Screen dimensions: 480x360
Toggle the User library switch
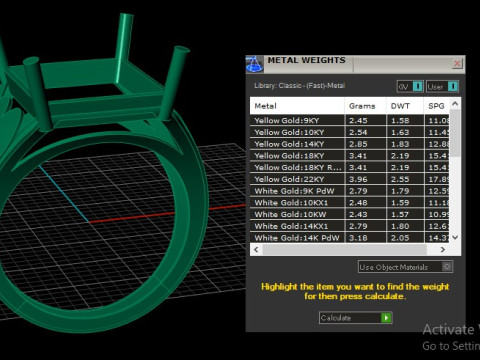(442, 87)
